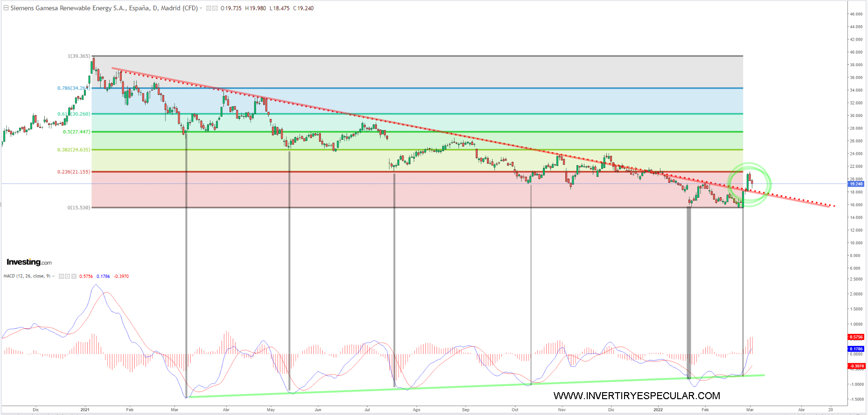Viewport: 868px width, 415px height.
Task: Click the red MACD value tag 0.5756
Action: pyautogui.click(x=856, y=337)
